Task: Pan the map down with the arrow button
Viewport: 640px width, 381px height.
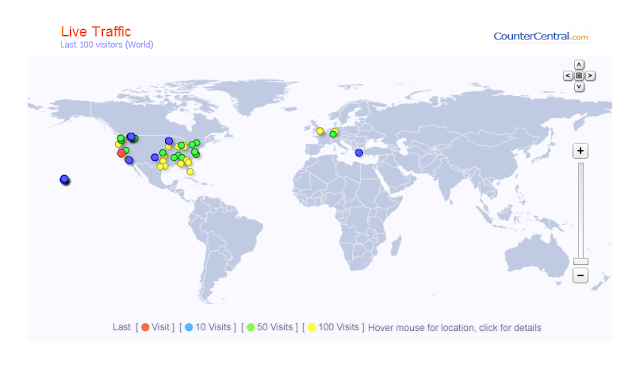Action: click(579, 87)
